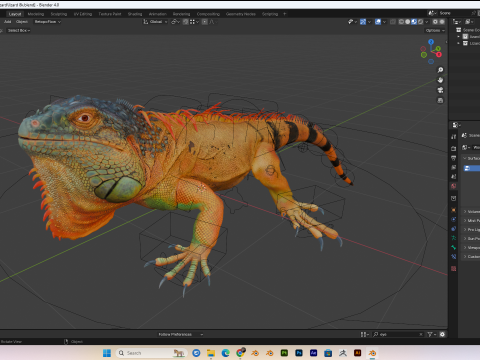Switch to the Shading workspace tab

pos(135,14)
